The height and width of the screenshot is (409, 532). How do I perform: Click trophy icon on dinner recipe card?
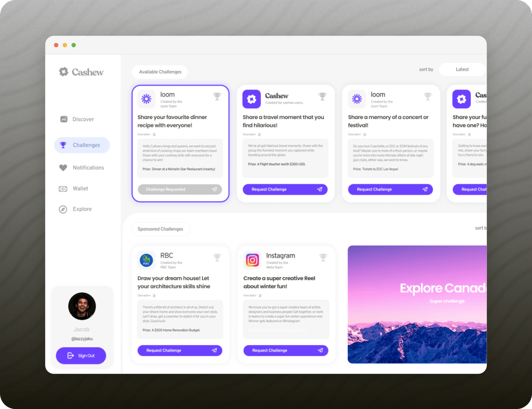[217, 96]
